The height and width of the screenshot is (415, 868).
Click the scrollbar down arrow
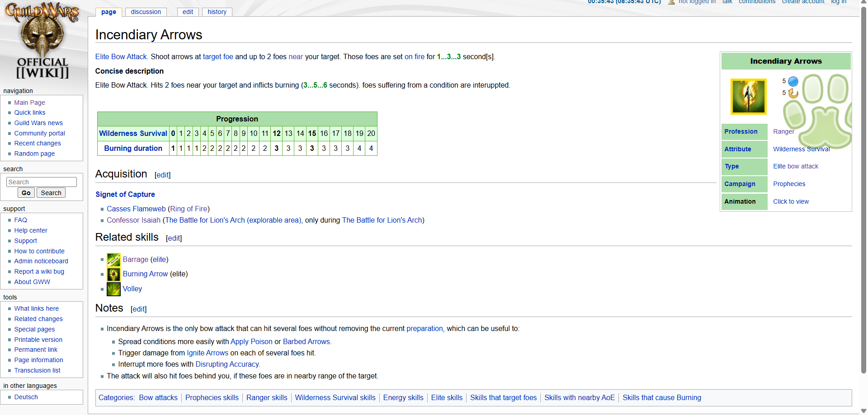[x=863, y=411]
